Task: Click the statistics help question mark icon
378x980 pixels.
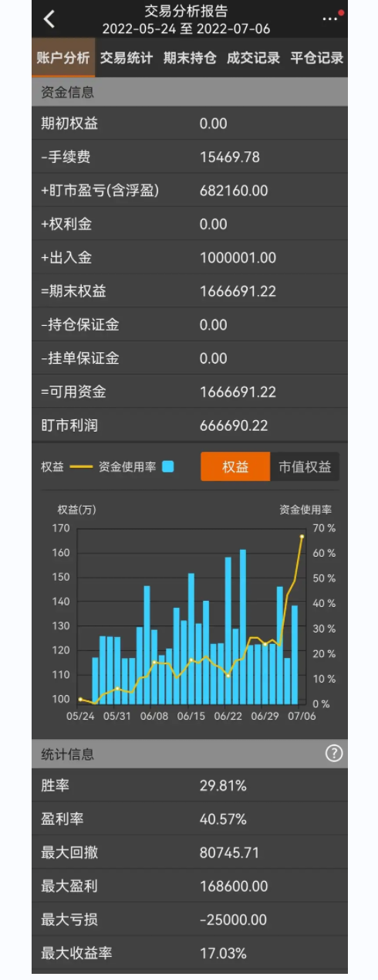Action: (333, 754)
